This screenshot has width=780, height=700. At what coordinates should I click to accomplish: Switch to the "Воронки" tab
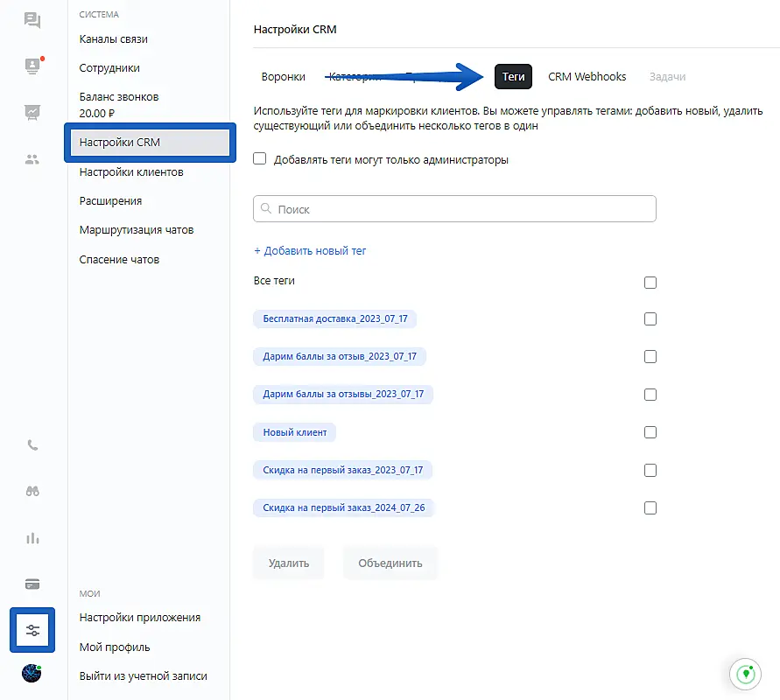tap(284, 77)
